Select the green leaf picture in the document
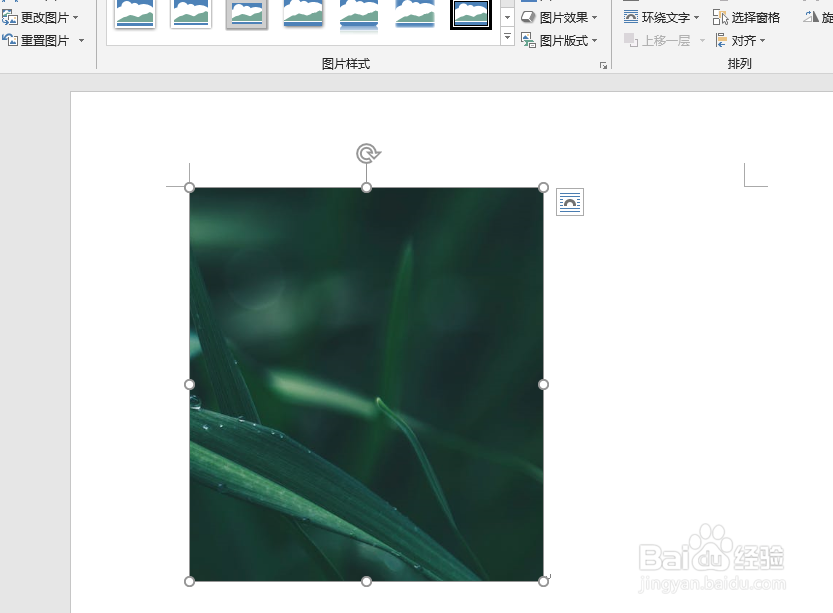 (x=366, y=385)
